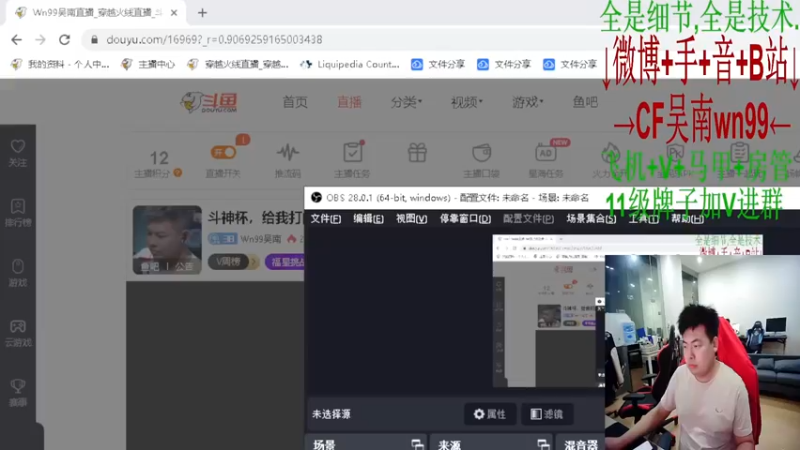Click the browser forward arrow
Image resolution: width=800 pixels, height=450 pixels.
click(x=40, y=40)
